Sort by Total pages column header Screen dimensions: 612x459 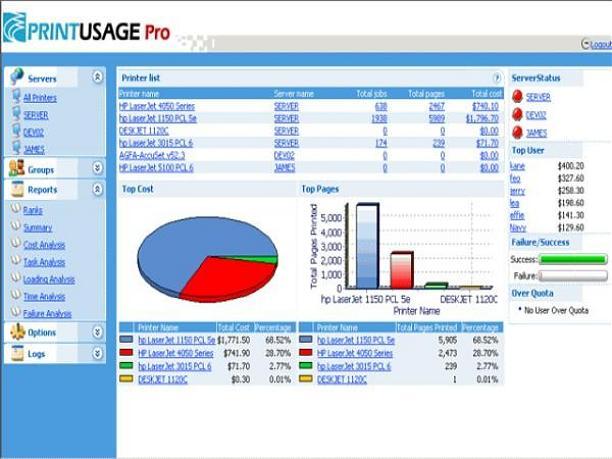(x=426, y=94)
